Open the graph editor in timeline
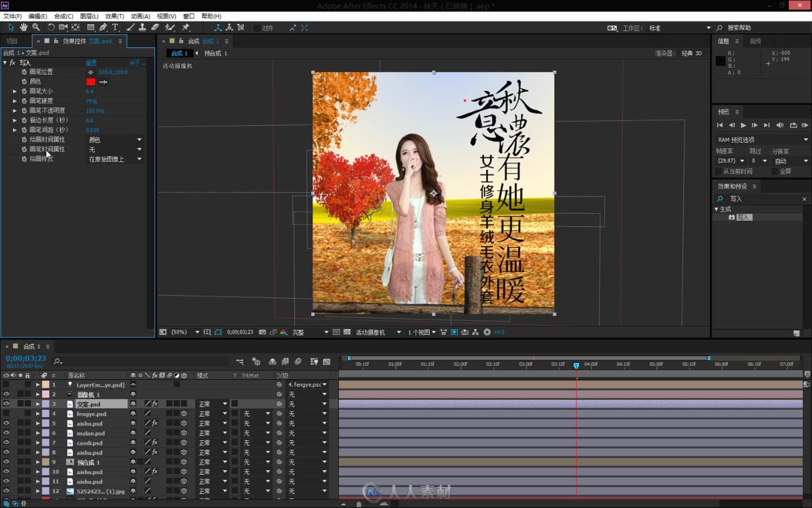 [x=327, y=361]
